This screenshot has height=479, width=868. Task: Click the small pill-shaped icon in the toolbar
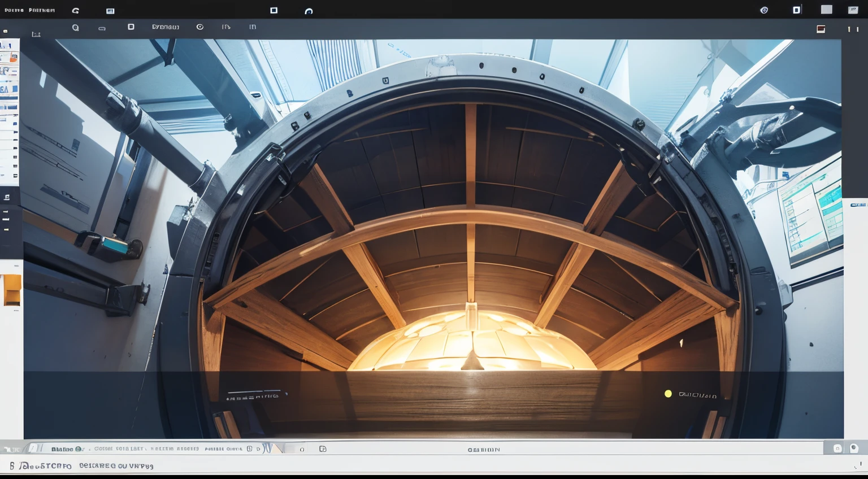click(x=102, y=28)
